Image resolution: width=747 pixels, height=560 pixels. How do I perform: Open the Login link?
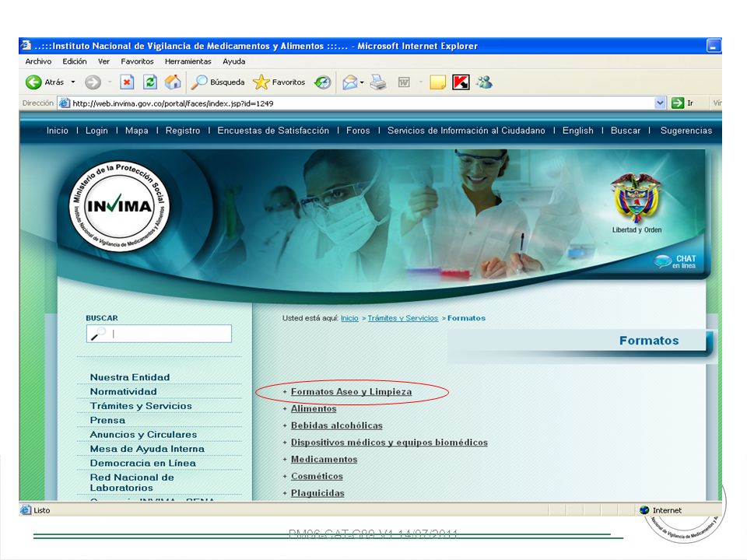click(x=96, y=131)
